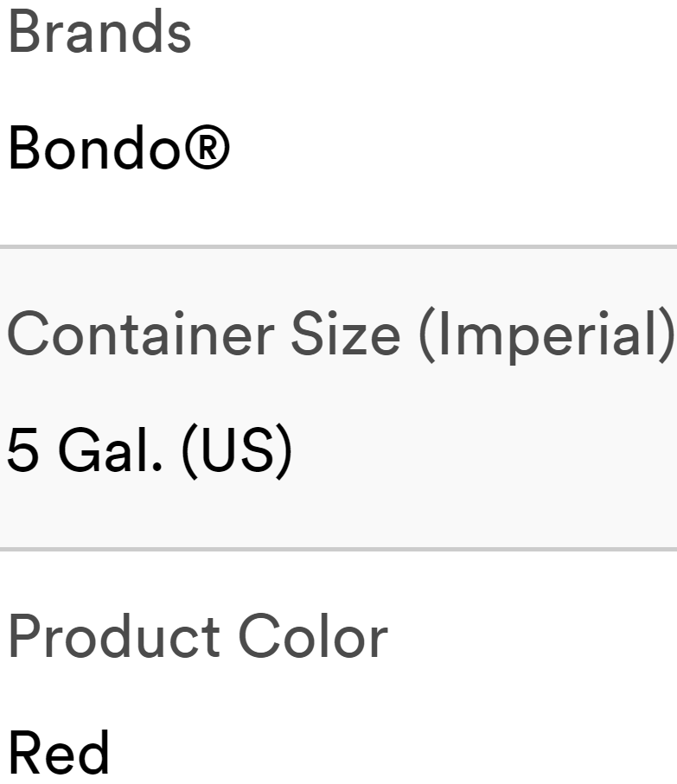Image resolution: width=677 pixels, height=784 pixels.
Task: Click the divider line below Bondo®
Action: pyautogui.click(x=338, y=247)
